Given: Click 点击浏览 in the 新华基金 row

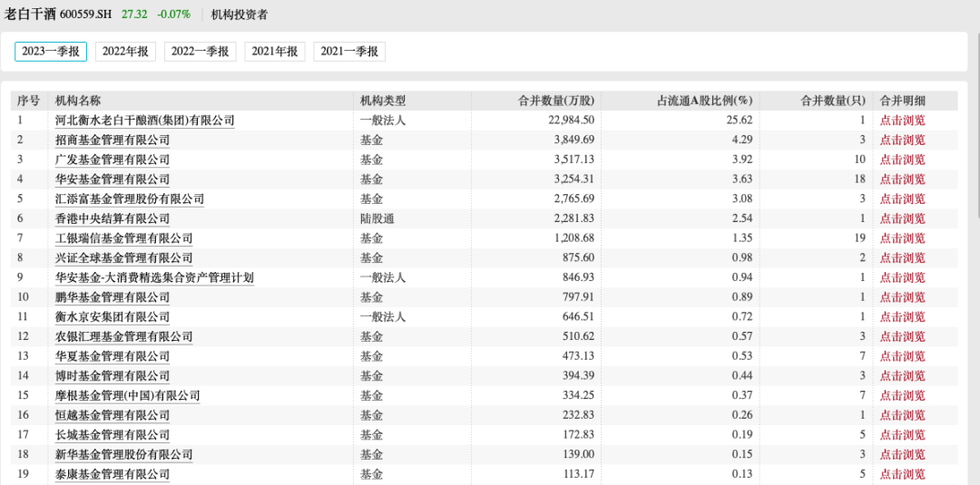Looking at the screenshot, I should 903,454.
